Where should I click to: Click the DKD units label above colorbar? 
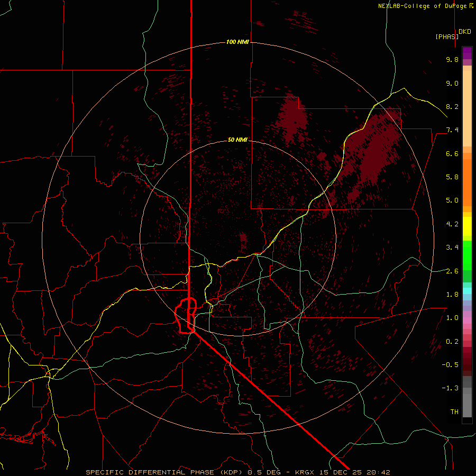click(x=465, y=32)
